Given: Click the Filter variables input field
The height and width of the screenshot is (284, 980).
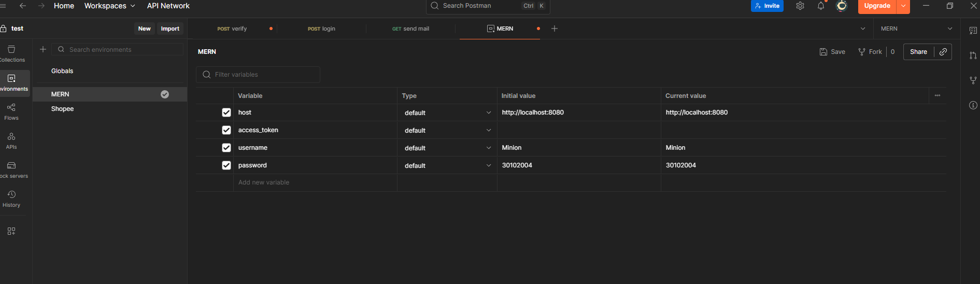Looking at the screenshot, I should click(258, 75).
